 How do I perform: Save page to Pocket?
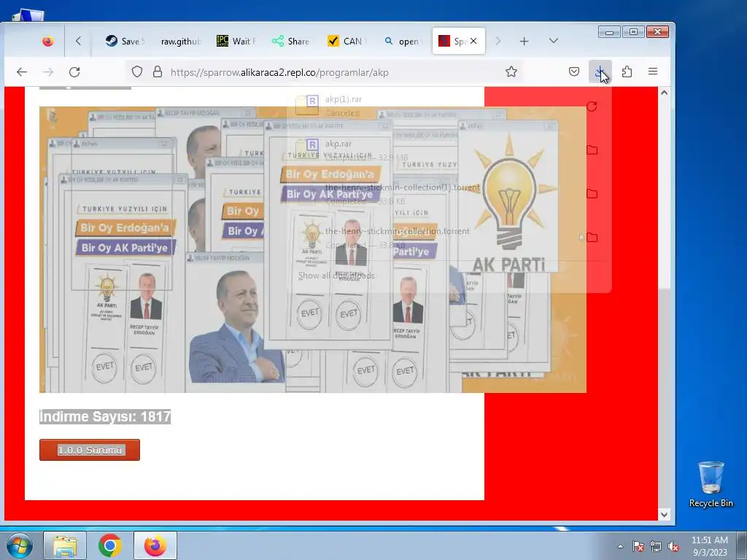click(x=574, y=72)
